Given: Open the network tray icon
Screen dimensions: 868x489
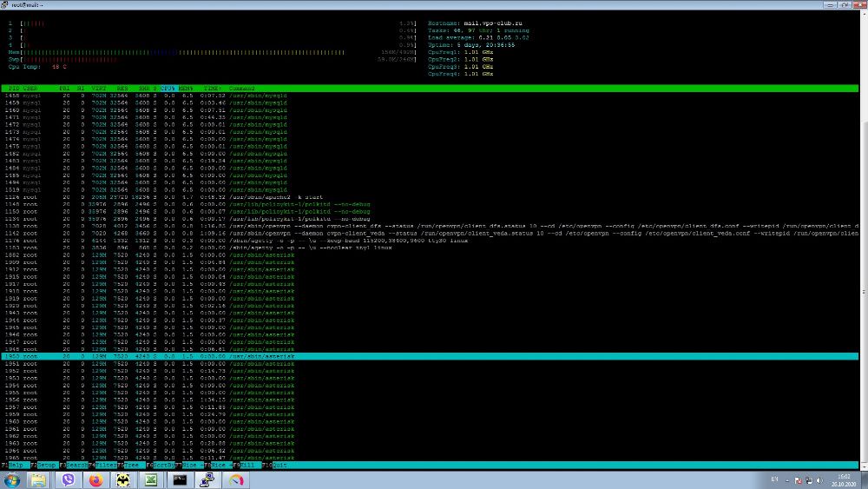Looking at the screenshot, I should [809, 480].
